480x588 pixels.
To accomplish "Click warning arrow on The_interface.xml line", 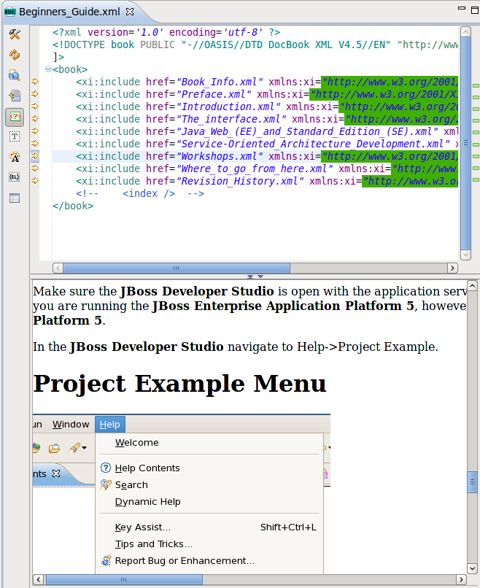I will (x=35, y=118).
